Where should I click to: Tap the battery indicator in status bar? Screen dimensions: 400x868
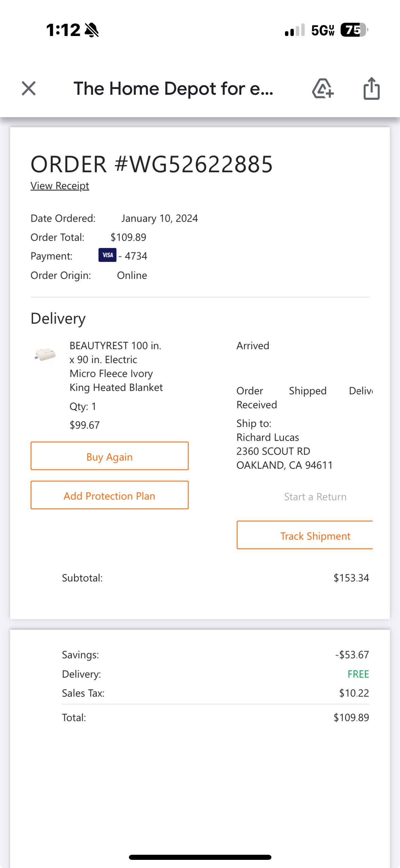(354, 30)
